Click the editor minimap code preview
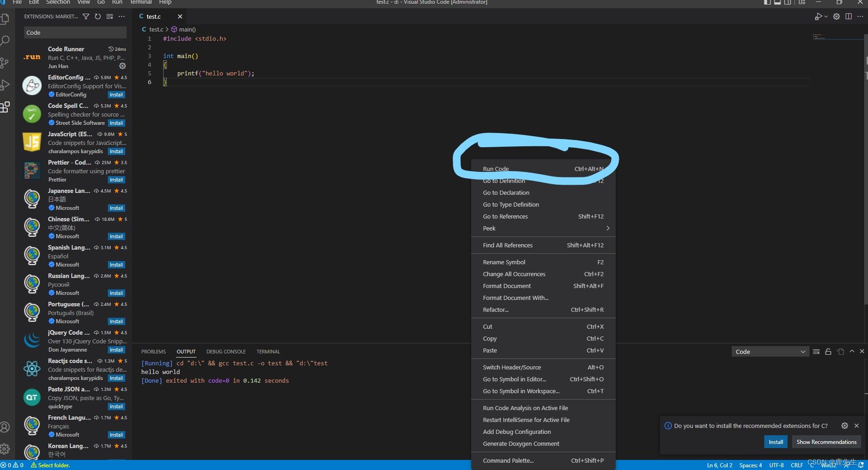Viewport: 868px width, 470px height. pos(819,37)
